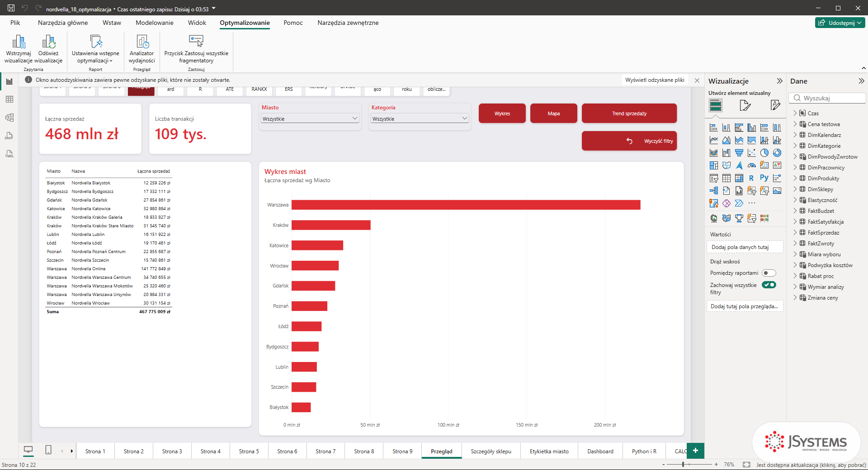Image resolution: width=868 pixels, height=470 pixels.
Task: Choose the slicer visual icon
Action: 713,178
